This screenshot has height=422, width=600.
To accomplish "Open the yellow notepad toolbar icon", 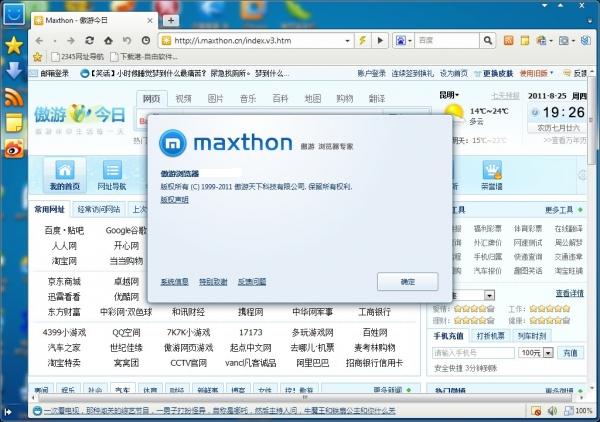I will 525,41.
